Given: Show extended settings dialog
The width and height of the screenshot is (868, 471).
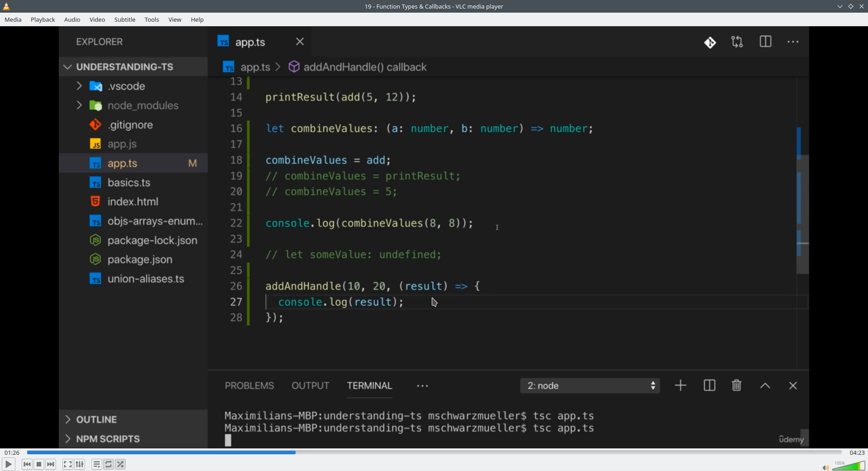Looking at the screenshot, I should 80,464.
